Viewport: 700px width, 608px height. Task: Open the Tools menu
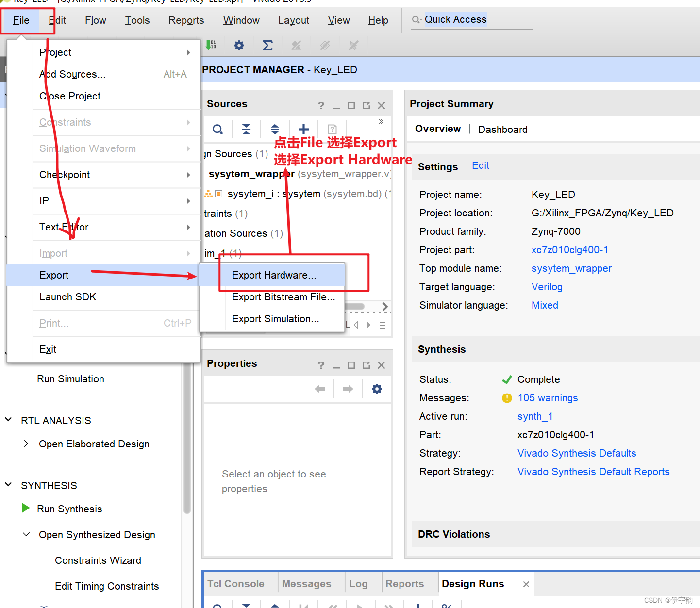coord(137,20)
